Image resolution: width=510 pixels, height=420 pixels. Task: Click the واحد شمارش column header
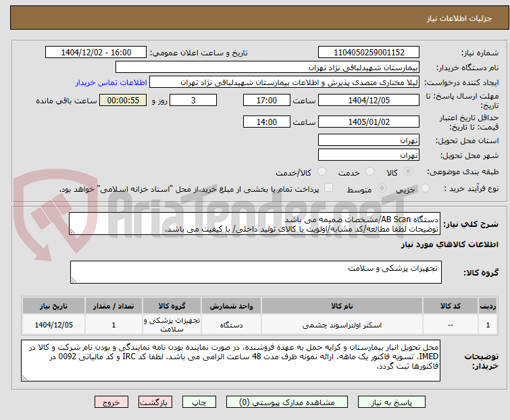pyautogui.click(x=231, y=306)
